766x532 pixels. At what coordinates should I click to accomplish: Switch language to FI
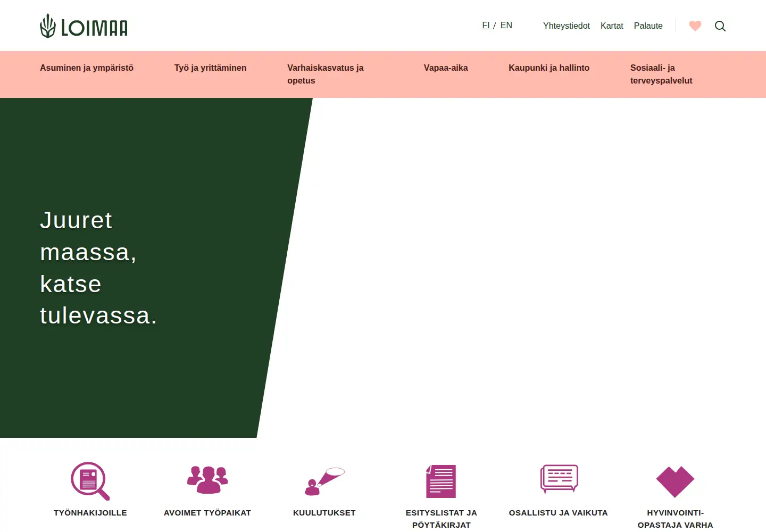[486, 26]
